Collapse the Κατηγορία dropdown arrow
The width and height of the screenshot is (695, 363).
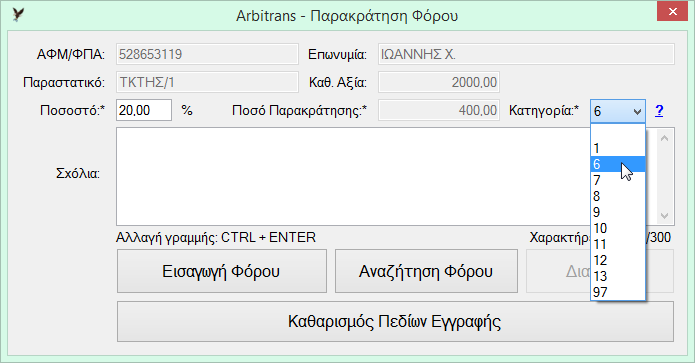pyautogui.click(x=637, y=111)
